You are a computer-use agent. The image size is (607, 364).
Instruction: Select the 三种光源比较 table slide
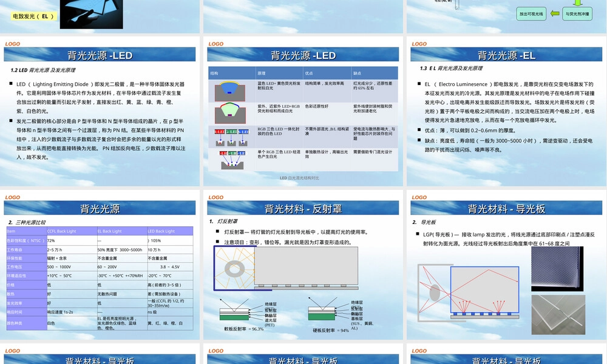tap(100, 265)
